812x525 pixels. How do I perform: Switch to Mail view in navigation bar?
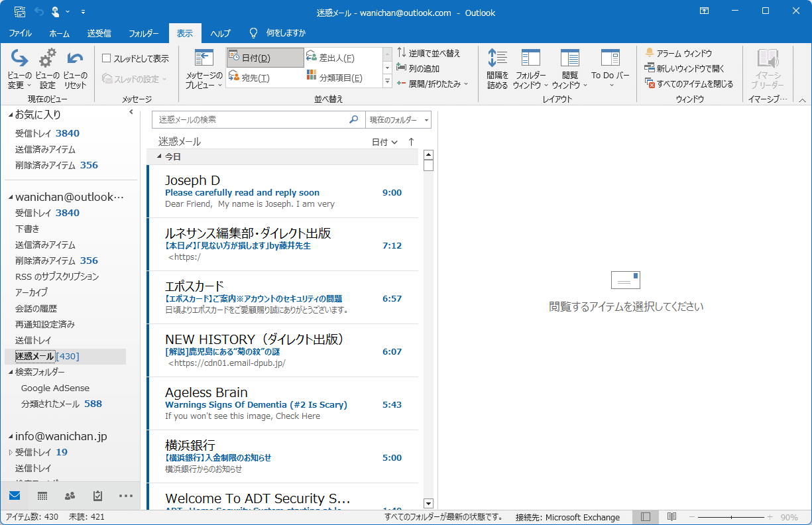15,495
